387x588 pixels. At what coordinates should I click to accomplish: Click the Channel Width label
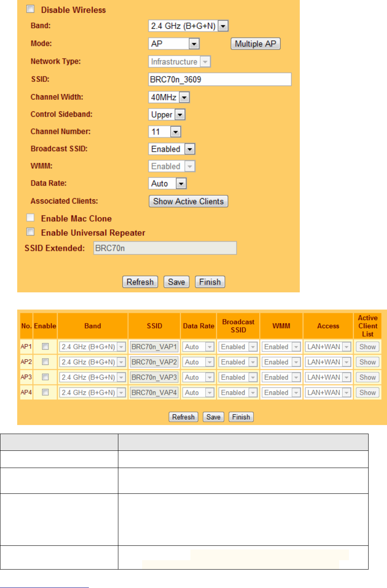coord(57,97)
